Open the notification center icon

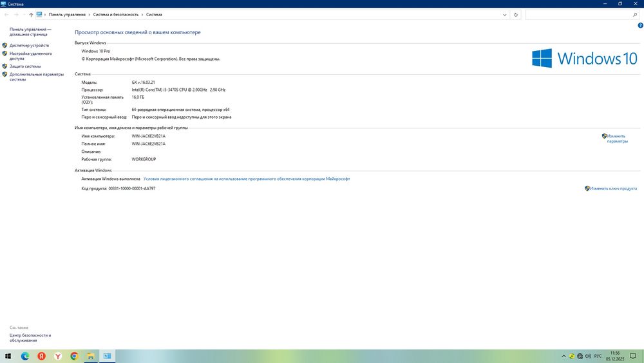[x=633, y=356]
